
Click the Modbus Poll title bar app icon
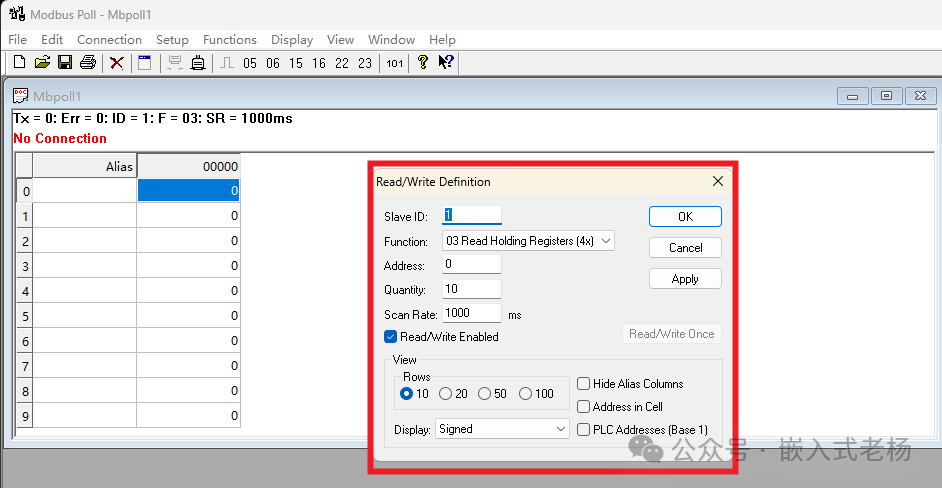17,13
